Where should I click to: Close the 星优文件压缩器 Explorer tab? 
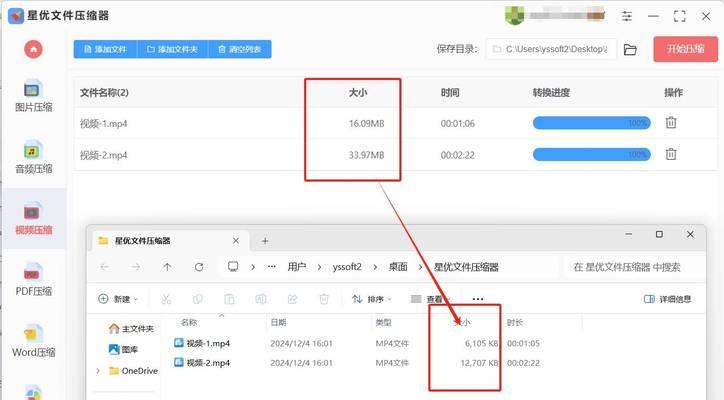235,241
